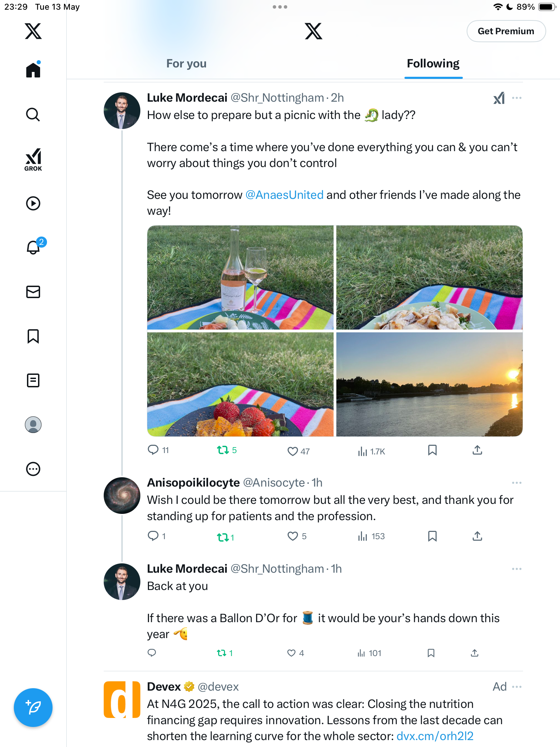Open Grok from the sidebar
The width and height of the screenshot is (560, 747).
pyautogui.click(x=33, y=159)
